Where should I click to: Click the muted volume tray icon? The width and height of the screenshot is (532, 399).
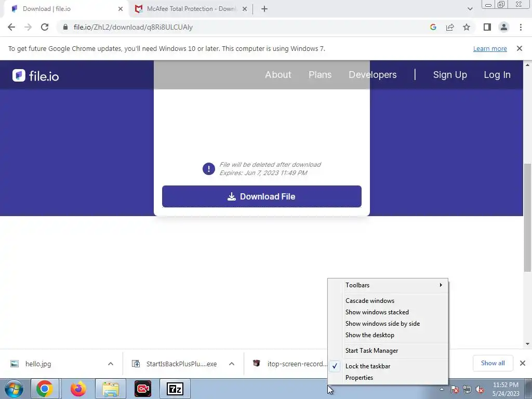point(480,389)
